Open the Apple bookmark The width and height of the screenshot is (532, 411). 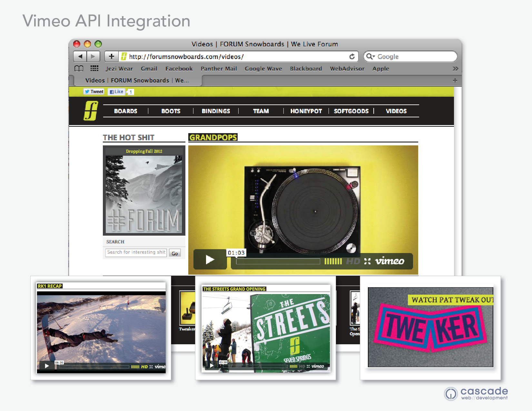pyautogui.click(x=381, y=69)
